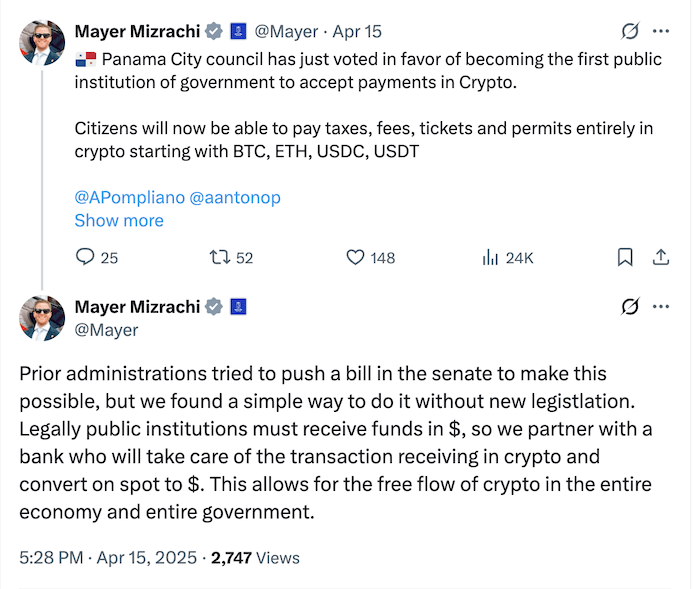Repost the first tweet with 52 reposts
694x589 pixels.
(220, 257)
